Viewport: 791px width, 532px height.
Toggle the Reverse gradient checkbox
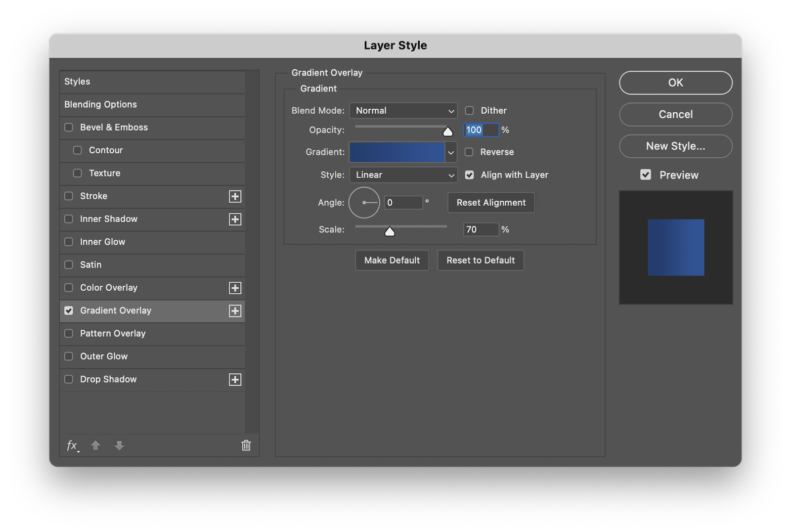pyautogui.click(x=469, y=152)
